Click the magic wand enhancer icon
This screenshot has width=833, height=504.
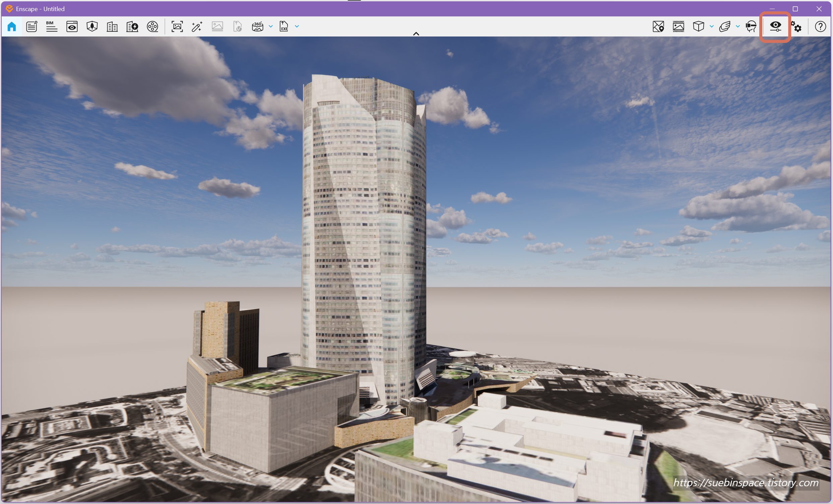tap(197, 26)
